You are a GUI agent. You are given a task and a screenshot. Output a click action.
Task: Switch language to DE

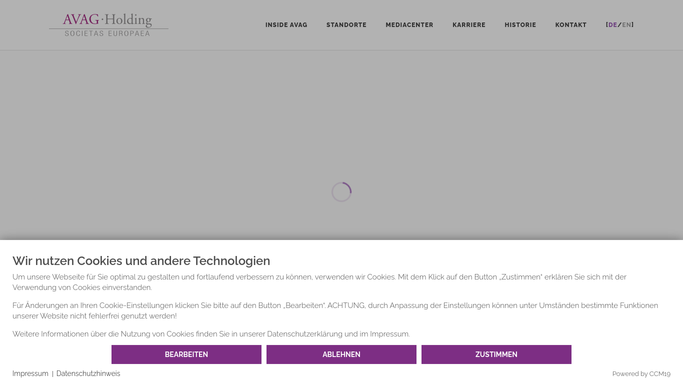pos(612,25)
